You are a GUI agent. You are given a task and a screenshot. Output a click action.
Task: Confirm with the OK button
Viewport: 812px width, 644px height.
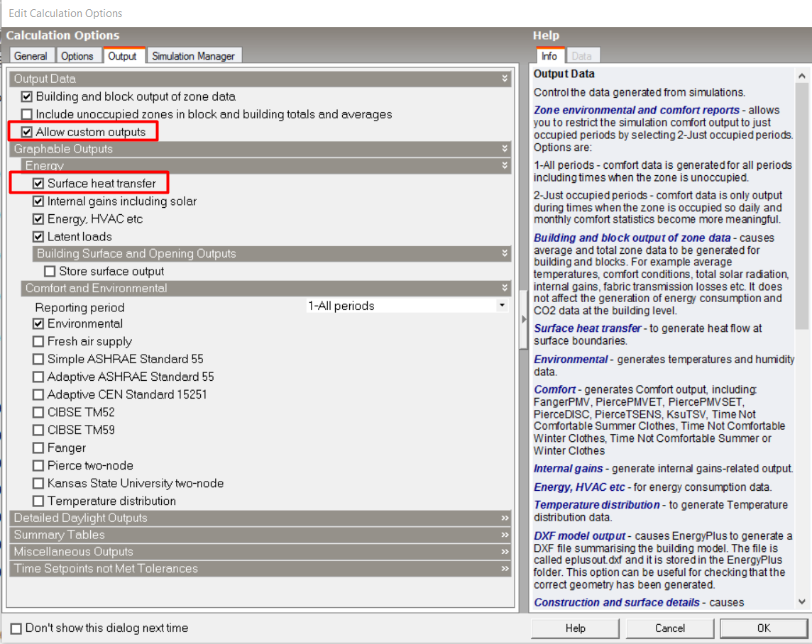tap(764, 628)
